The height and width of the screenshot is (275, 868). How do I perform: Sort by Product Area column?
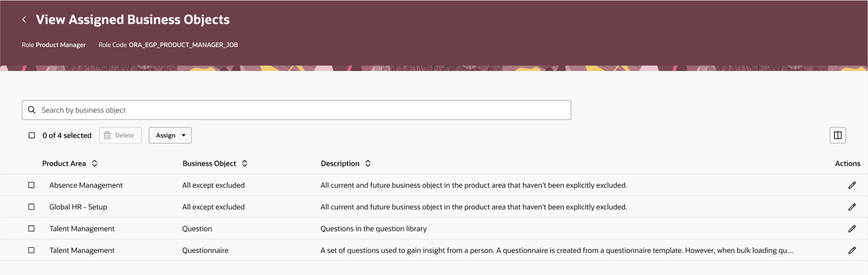pyautogui.click(x=95, y=163)
